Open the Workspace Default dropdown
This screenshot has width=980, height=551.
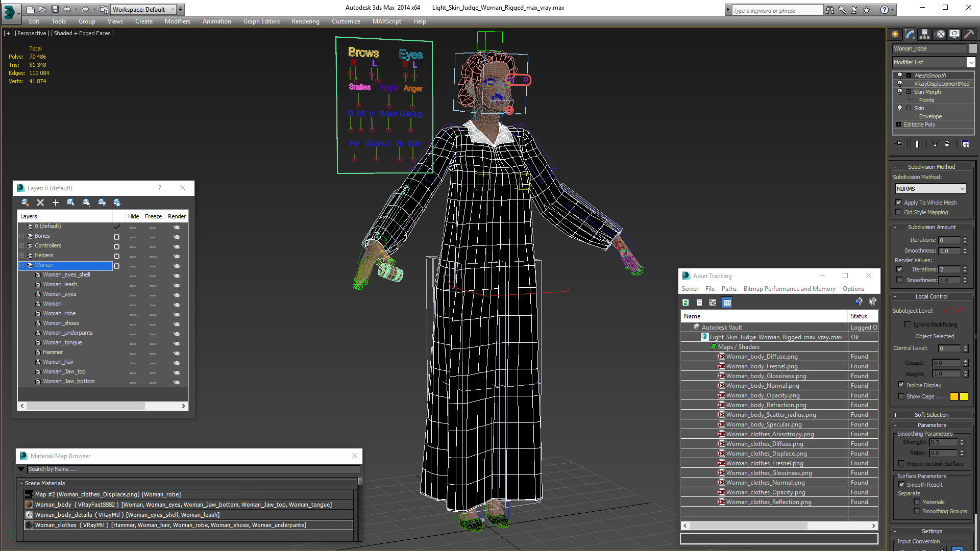point(142,9)
